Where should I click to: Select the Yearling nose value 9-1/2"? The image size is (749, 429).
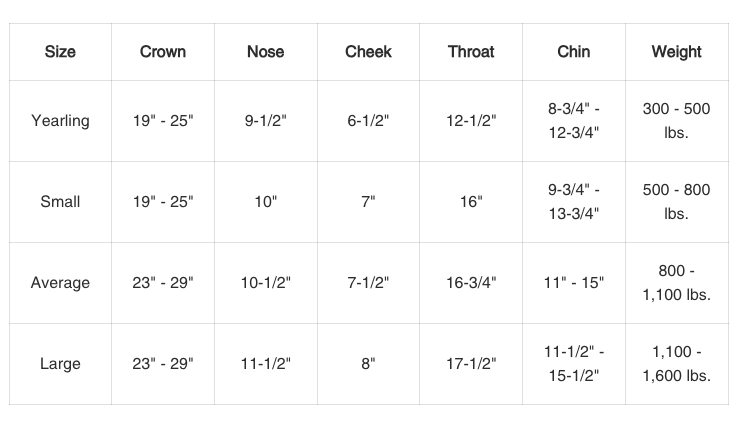pos(266,121)
